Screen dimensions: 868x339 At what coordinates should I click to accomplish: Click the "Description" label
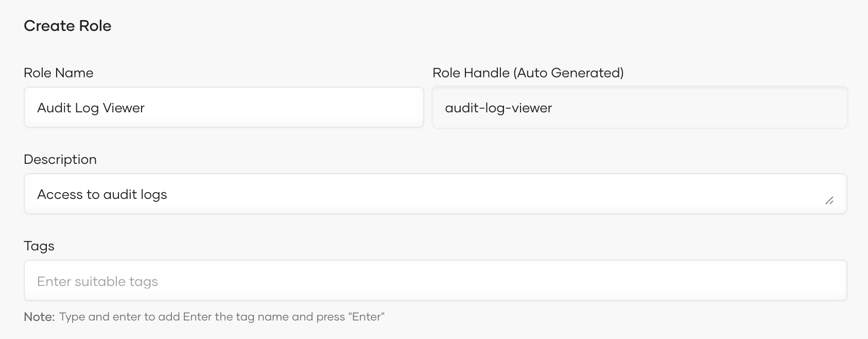coord(60,160)
